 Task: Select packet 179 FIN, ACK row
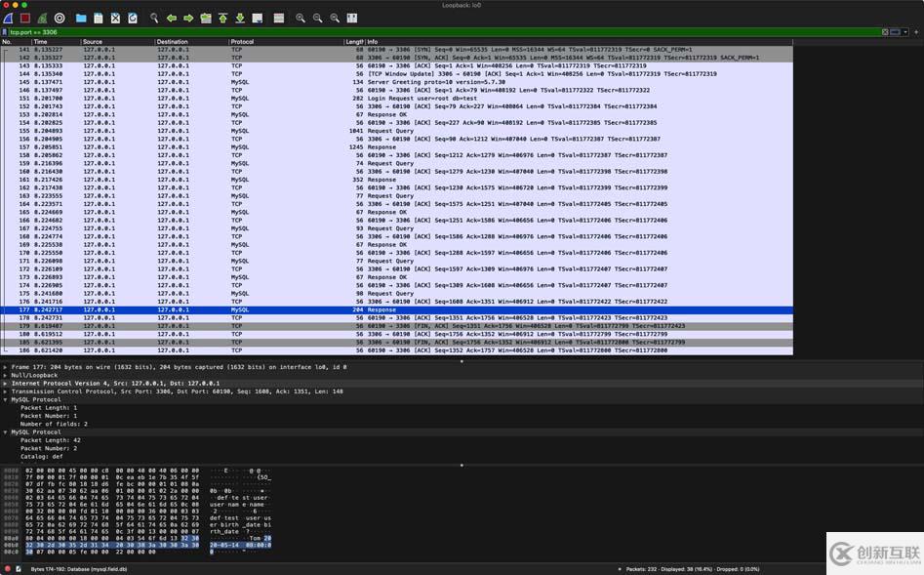tap(396, 326)
